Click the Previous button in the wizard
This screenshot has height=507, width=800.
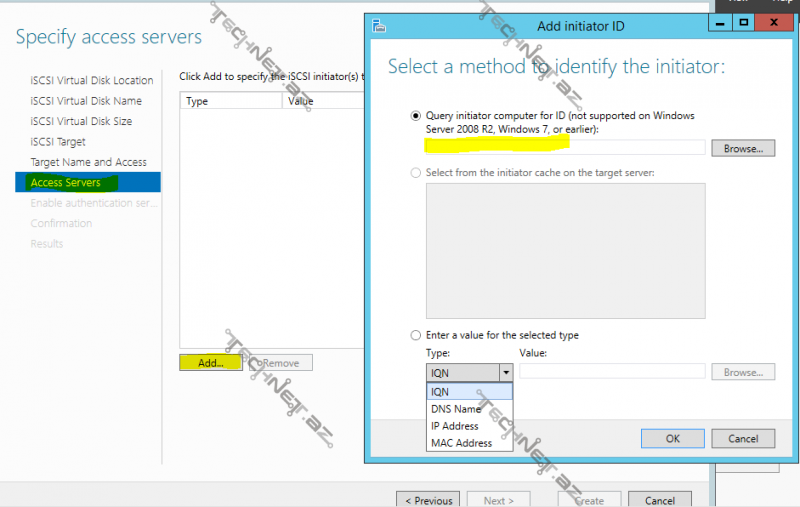tap(429, 500)
